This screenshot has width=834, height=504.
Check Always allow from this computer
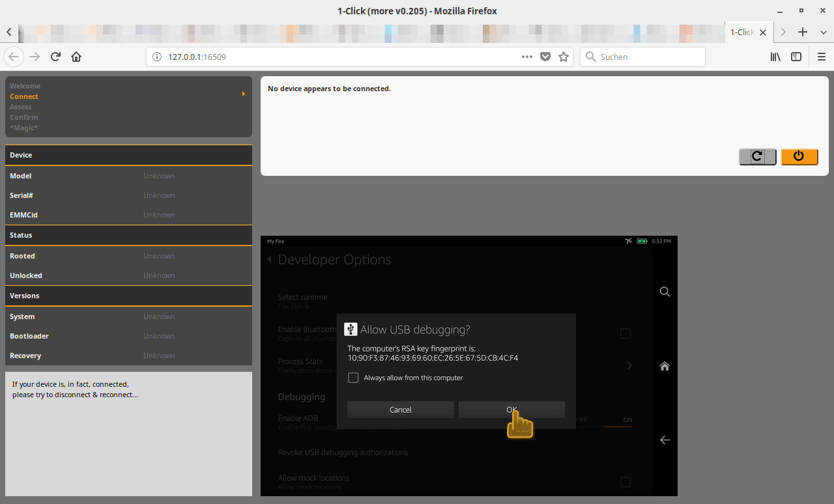[353, 378]
